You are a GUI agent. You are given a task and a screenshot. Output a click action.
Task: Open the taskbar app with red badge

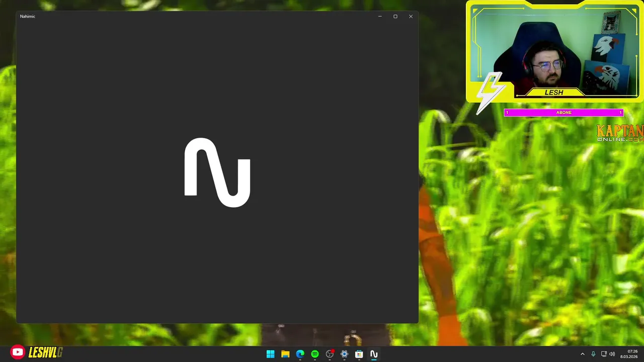coord(330,354)
